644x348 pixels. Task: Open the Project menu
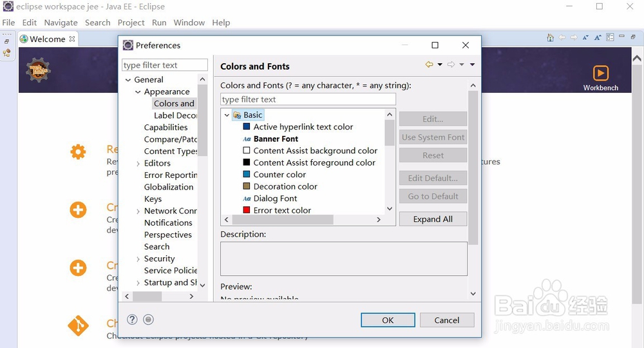[131, 23]
